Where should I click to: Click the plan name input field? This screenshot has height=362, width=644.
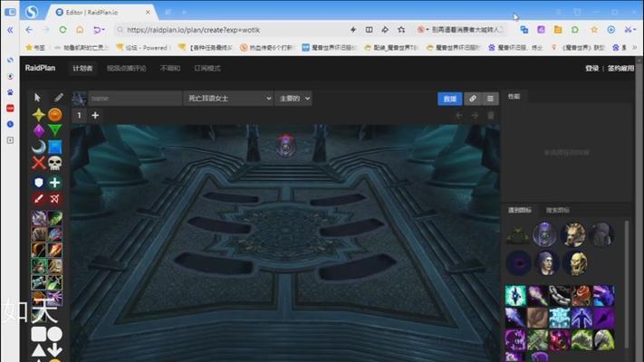135,99
